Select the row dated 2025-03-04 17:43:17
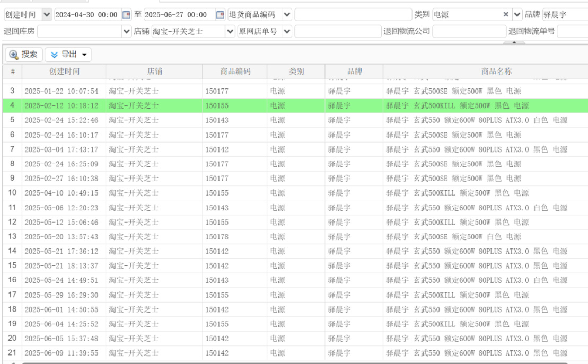This screenshot has width=588, height=364. (x=295, y=149)
